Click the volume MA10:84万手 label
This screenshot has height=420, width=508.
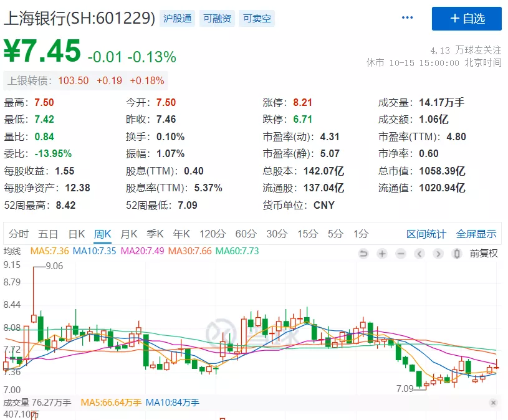[173, 403]
